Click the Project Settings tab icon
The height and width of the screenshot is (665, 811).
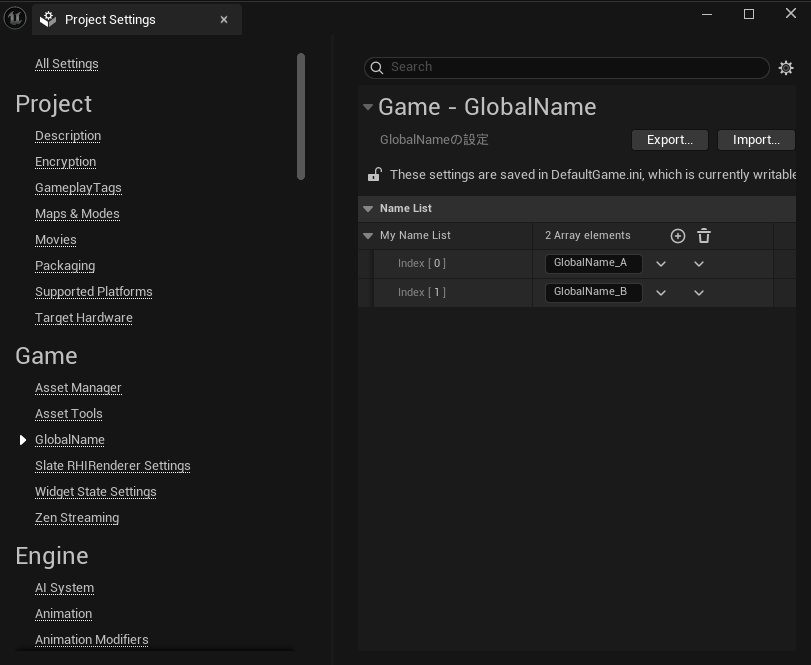(47, 19)
